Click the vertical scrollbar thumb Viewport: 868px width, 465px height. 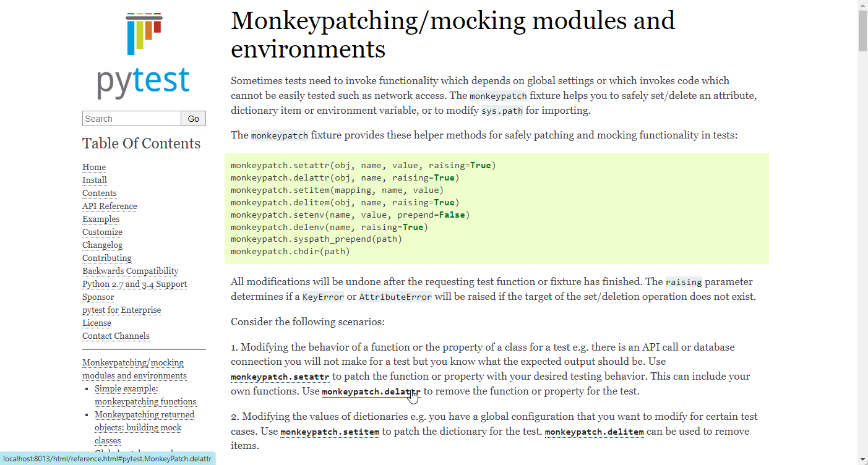pos(862,31)
